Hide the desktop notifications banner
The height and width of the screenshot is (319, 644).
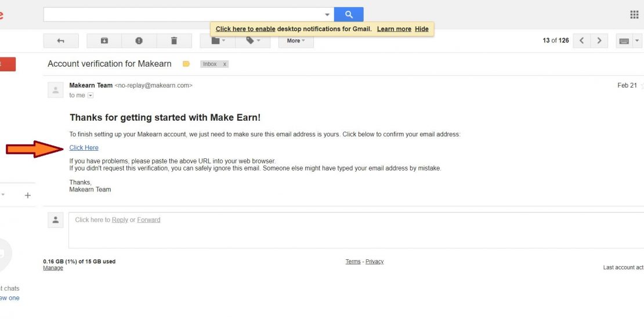pyautogui.click(x=422, y=29)
